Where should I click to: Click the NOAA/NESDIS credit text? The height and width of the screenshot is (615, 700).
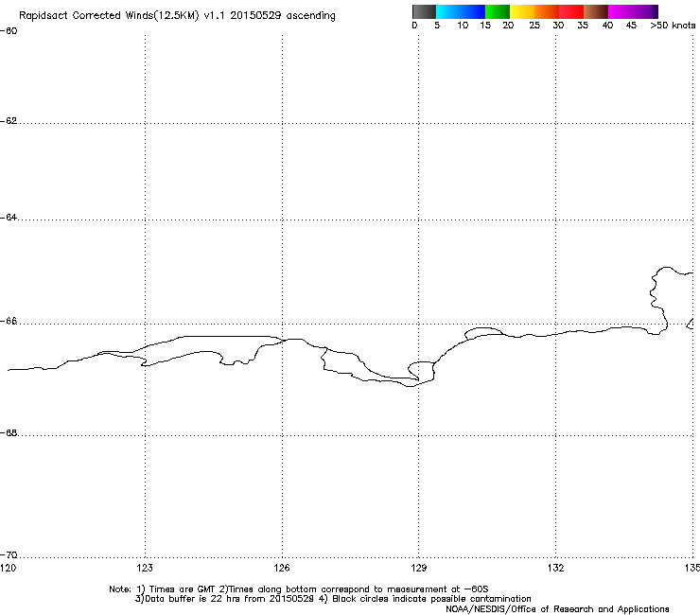coord(557,609)
